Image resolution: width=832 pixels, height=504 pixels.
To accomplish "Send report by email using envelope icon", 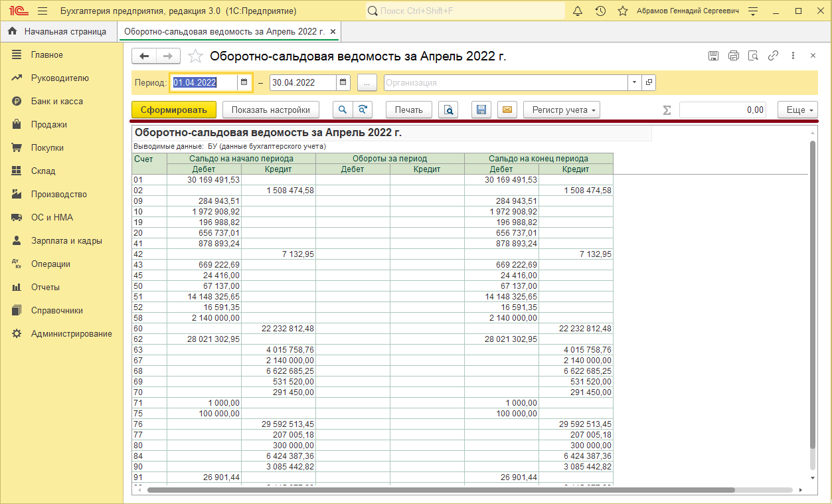I will click(x=507, y=110).
